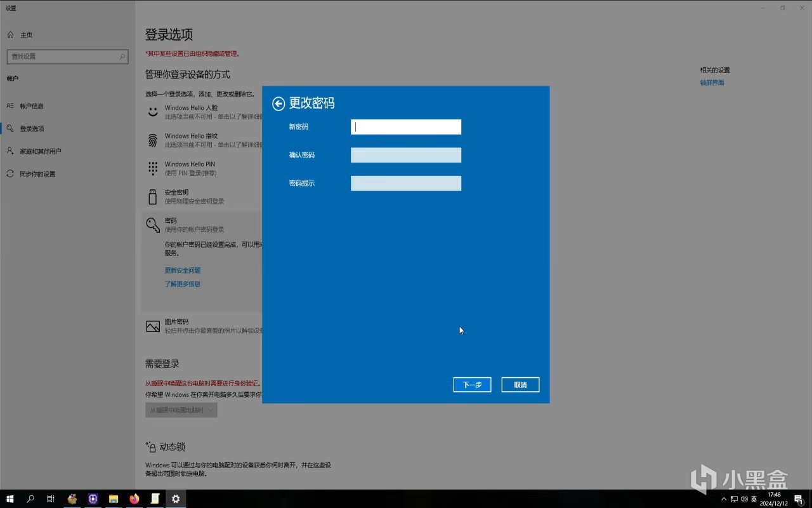Open File Explorer from the taskbar
Image resolution: width=812 pixels, height=508 pixels.
point(114,499)
